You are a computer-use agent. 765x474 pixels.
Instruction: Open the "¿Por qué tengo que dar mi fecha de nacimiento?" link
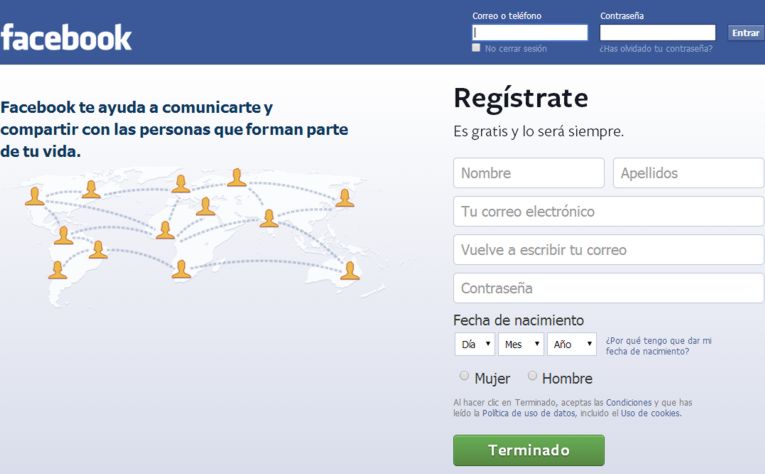click(659, 346)
